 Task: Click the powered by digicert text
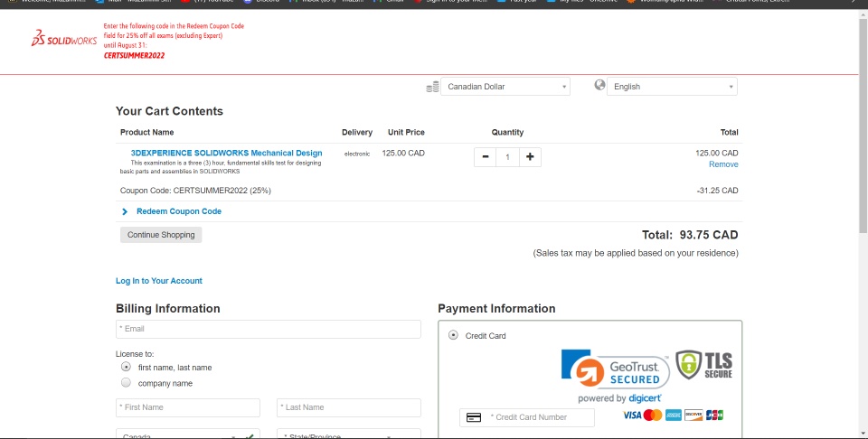click(x=620, y=398)
